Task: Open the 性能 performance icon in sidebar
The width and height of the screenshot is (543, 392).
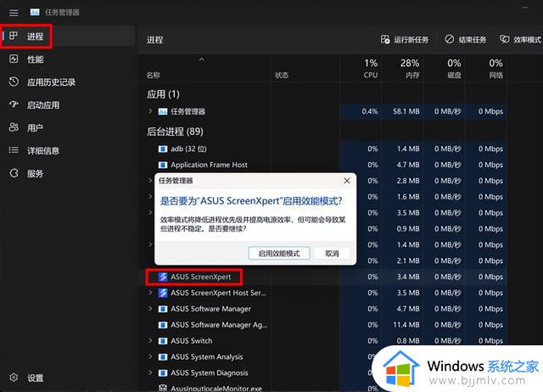Action: click(14, 59)
